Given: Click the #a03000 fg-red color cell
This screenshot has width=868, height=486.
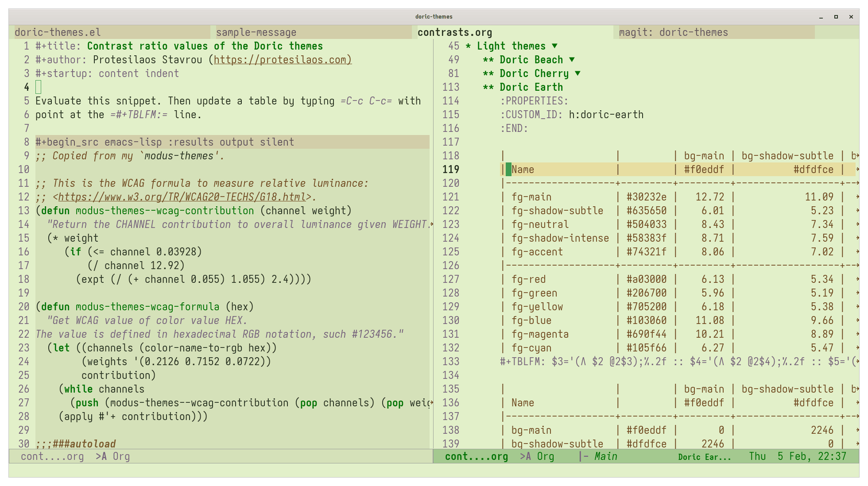Looking at the screenshot, I should tap(646, 279).
